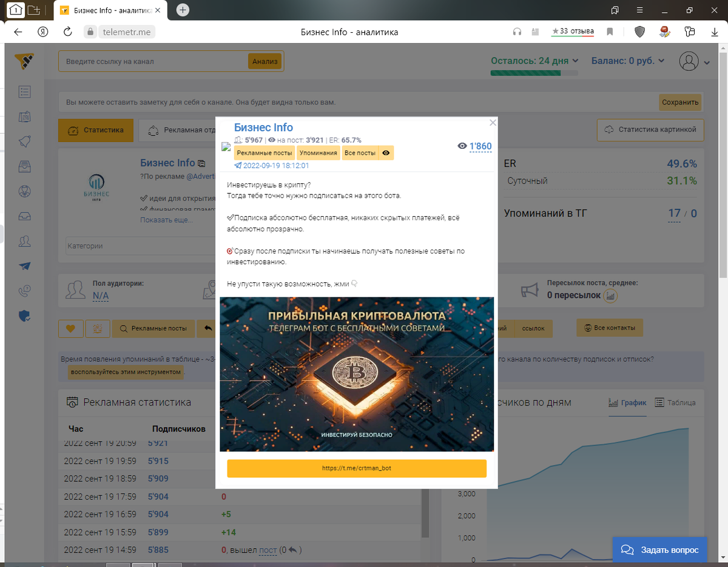Viewport: 728px width, 567px height.
Task: Open the post date link 2022-09-19 18:12:01
Action: click(x=276, y=166)
